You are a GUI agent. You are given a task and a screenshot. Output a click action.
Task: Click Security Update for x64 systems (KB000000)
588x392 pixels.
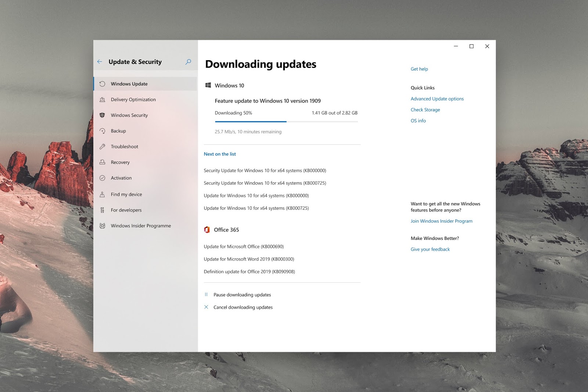pos(265,170)
